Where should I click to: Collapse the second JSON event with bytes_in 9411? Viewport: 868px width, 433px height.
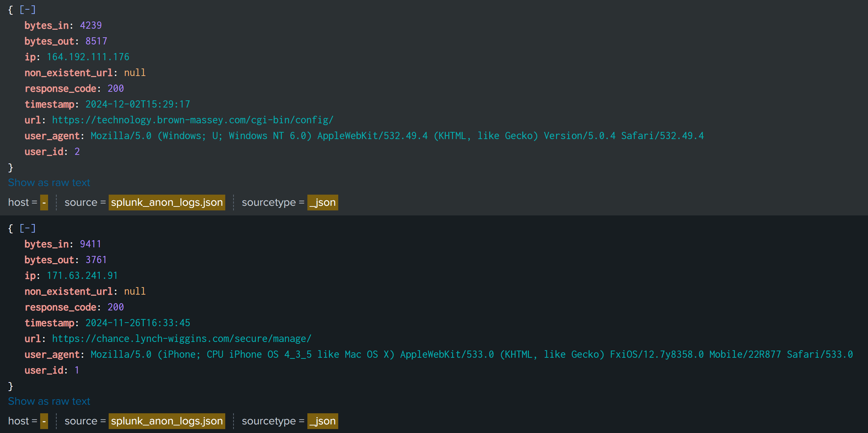28,228
